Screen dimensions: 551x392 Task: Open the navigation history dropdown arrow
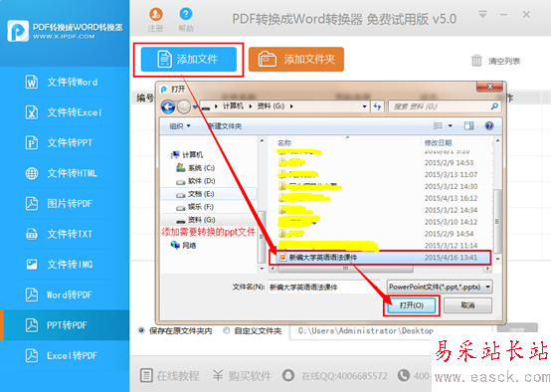(195, 106)
